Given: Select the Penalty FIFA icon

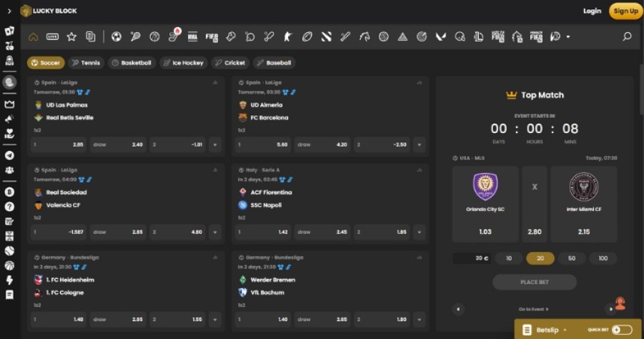Looking at the screenshot, I should point(536,36).
